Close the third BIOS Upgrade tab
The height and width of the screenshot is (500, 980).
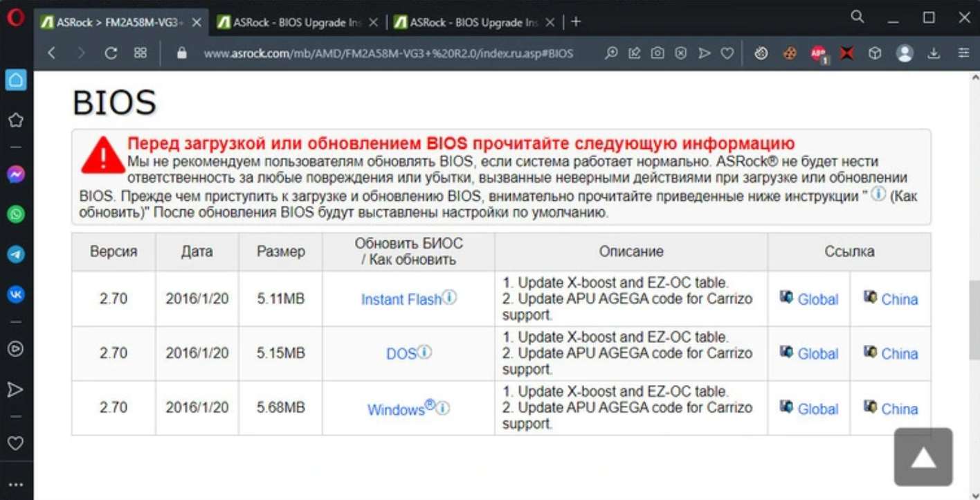pos(550,22)
